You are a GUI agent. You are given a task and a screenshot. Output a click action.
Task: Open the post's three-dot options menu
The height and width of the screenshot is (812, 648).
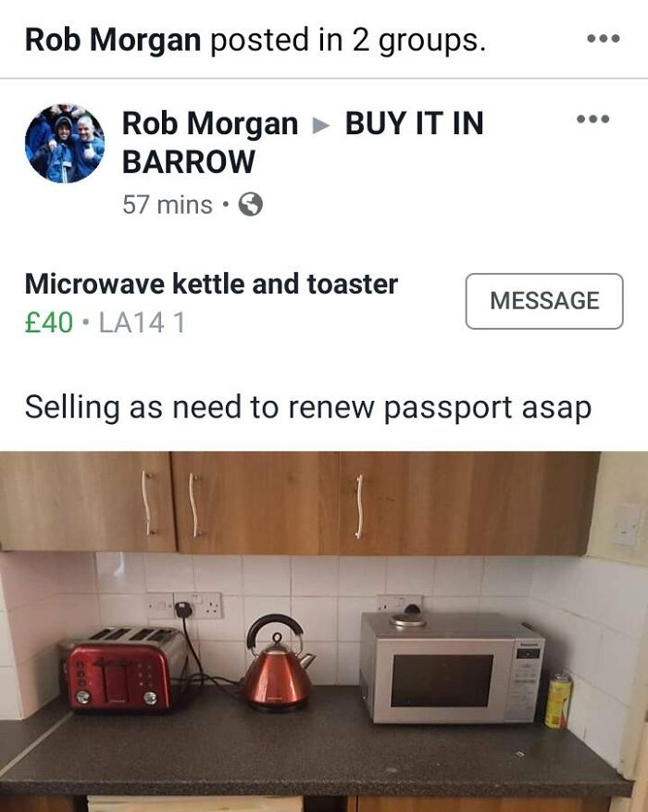[593, 119]
